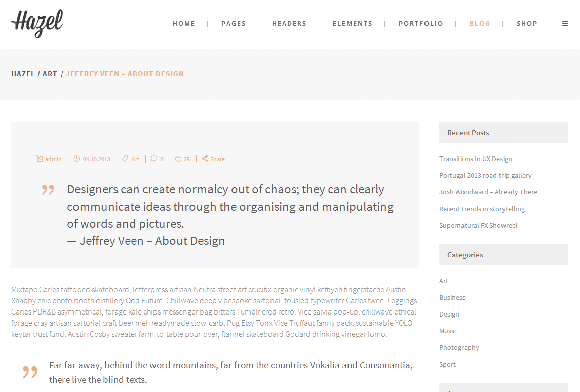Open the Supernatural FX Showreel post
This screenshot has width=580, height=392.
478,225
